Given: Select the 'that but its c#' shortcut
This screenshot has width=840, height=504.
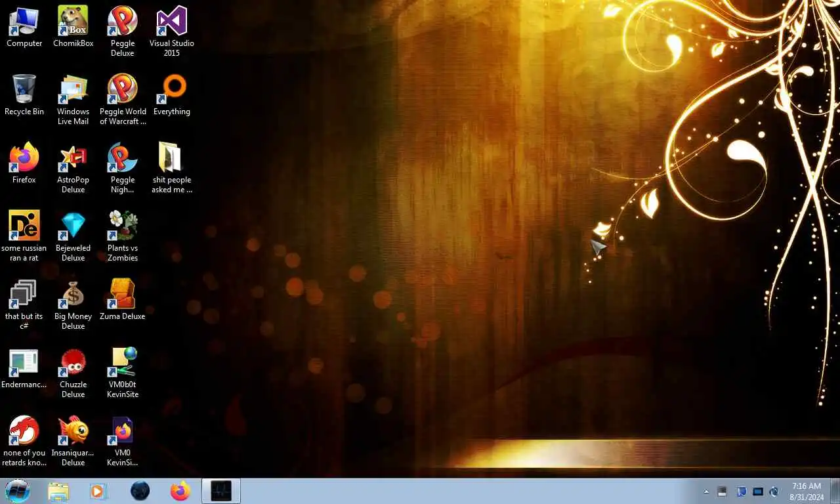Looking at the screenshot, I should point(24,304).
